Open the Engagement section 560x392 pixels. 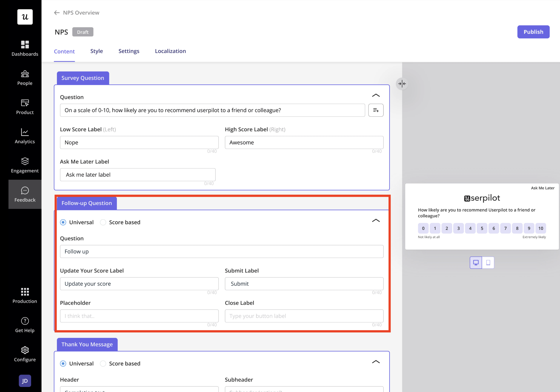[25, 165]
